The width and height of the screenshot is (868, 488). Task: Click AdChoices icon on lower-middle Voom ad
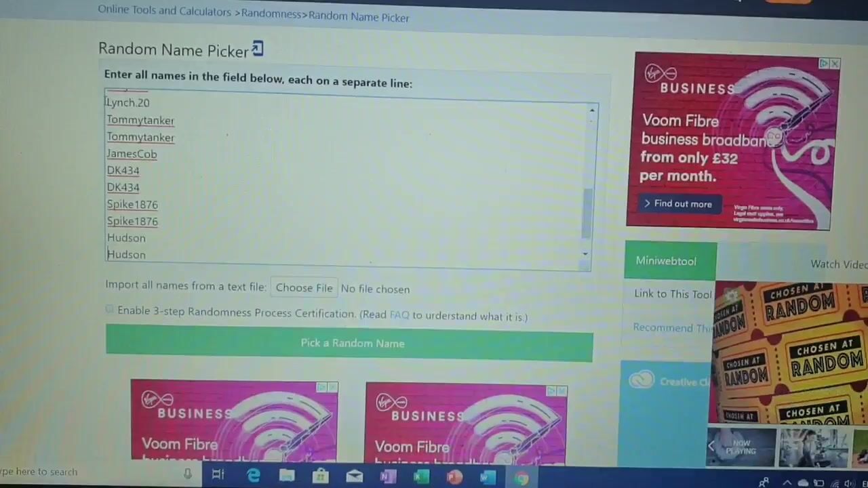[551, 391]
